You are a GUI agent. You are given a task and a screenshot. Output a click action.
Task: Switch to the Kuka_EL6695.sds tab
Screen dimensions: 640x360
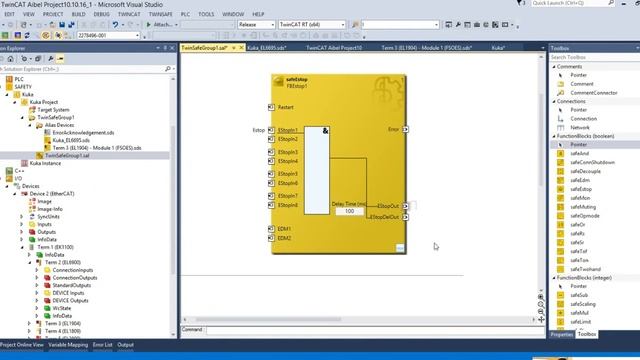click(x=267, y=48)
